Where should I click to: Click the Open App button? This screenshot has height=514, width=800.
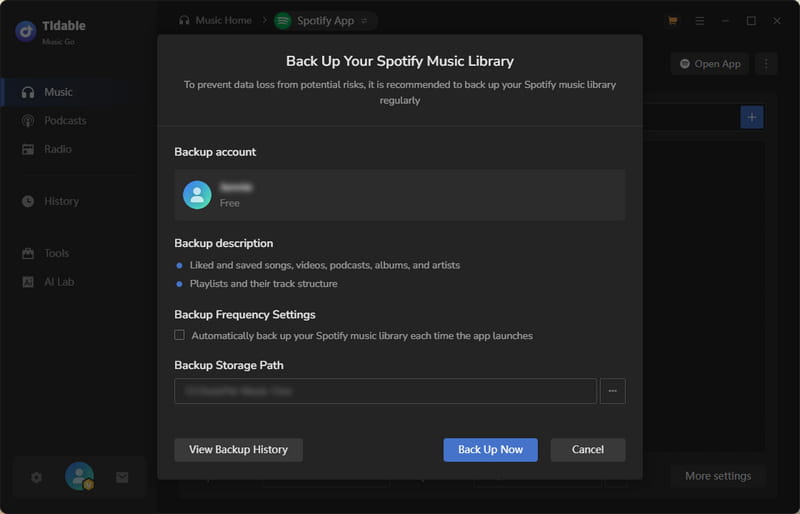tap(710, 64)
